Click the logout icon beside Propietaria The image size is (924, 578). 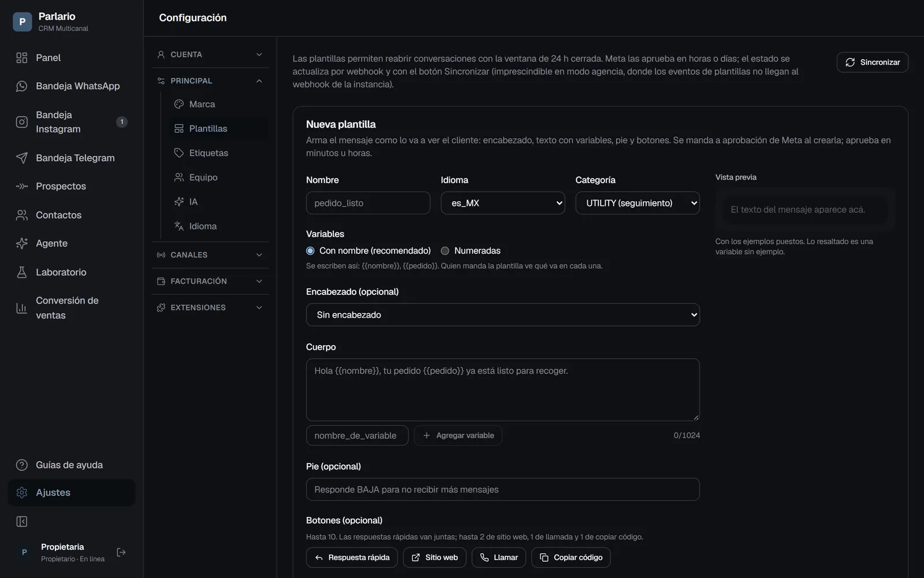tap(121, 553)
